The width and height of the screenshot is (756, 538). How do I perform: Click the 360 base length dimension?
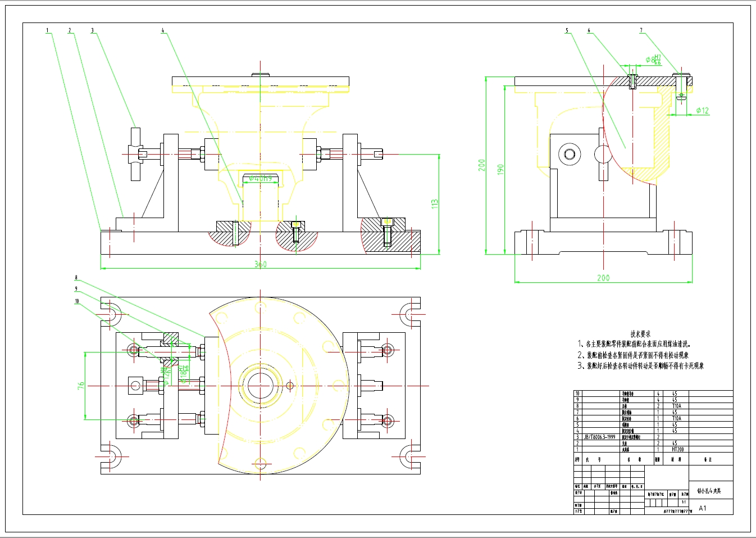[261, 264]
